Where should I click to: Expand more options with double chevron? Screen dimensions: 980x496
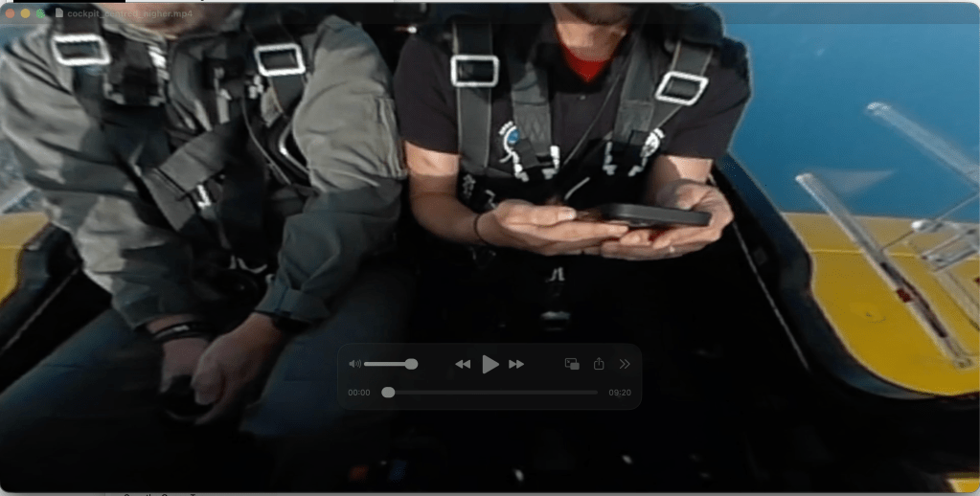[625, 364]
